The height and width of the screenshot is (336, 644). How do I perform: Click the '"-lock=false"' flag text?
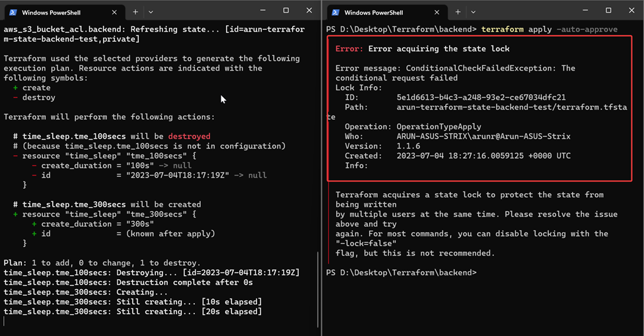pyautogui.click(x=366, y=244)
